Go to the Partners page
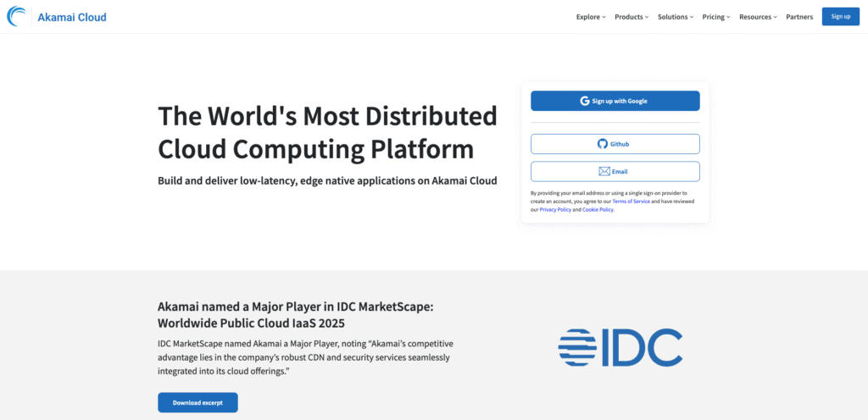Viewport: 868px width, 420px height. point(799,17)
